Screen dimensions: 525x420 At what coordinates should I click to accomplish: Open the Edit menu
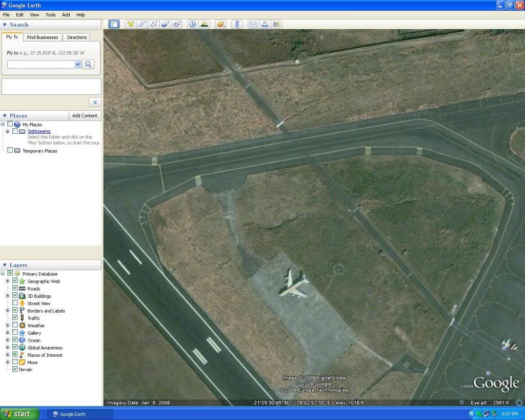click(20, 15)
